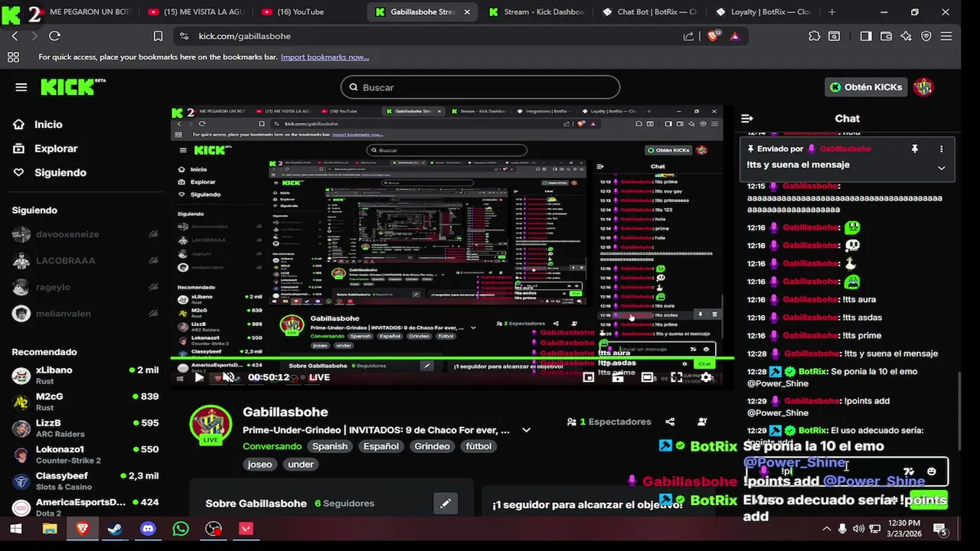Focus the Buscar search field
This screenshot has width=980, height=551.
[480, 87]
